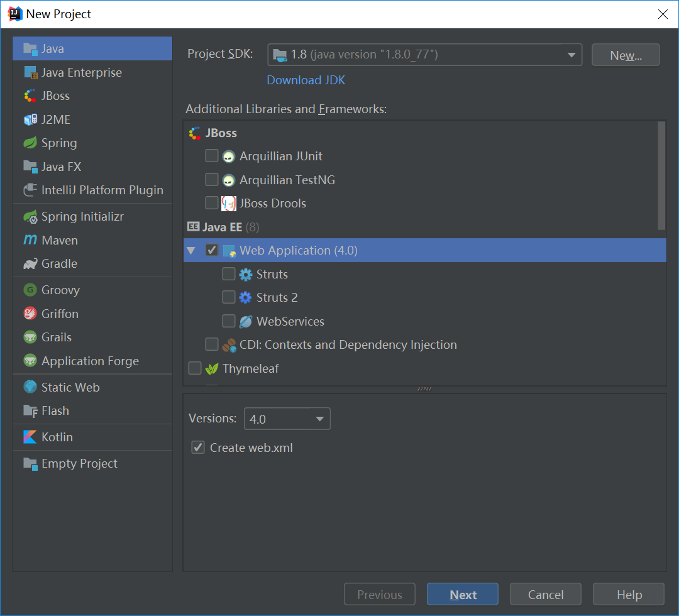
Task: Open the Project SDK dropdown
Action: pos(425,55)
